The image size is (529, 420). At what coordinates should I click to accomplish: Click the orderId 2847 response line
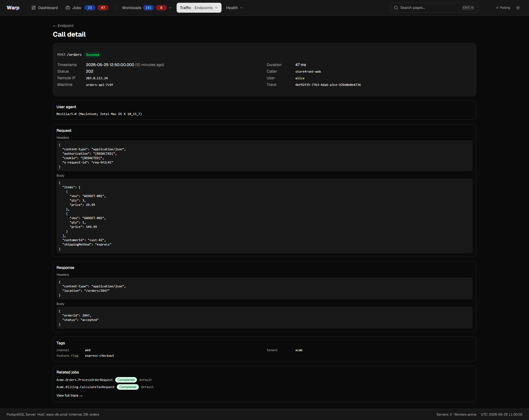[77, 315]
